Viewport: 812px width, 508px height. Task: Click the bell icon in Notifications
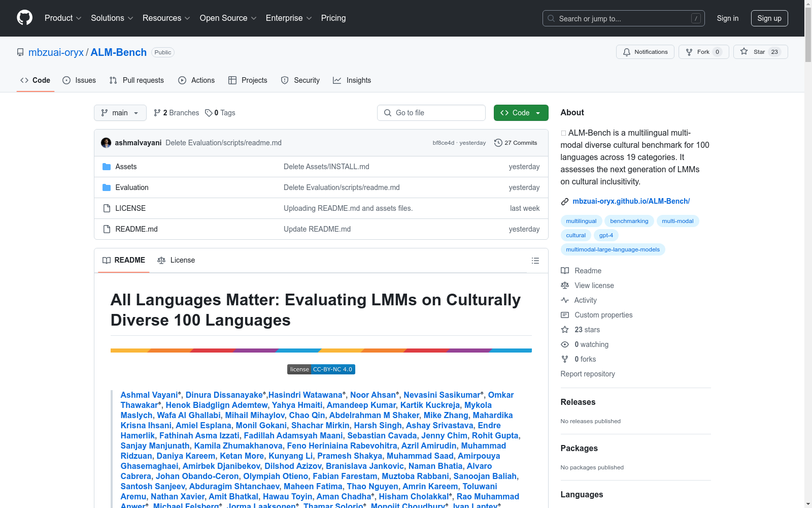pyautogui.click(x=627, y=52)
